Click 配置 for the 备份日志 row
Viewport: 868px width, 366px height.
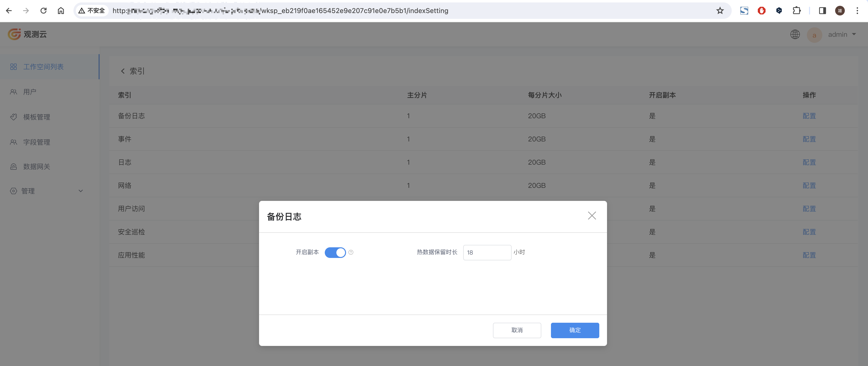coord(809,116)
